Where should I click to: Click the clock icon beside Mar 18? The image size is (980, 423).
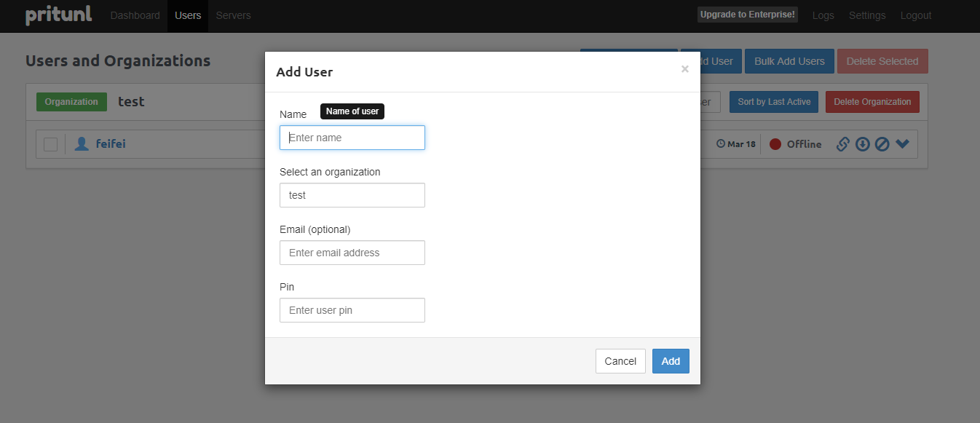[x=721, y=144]
